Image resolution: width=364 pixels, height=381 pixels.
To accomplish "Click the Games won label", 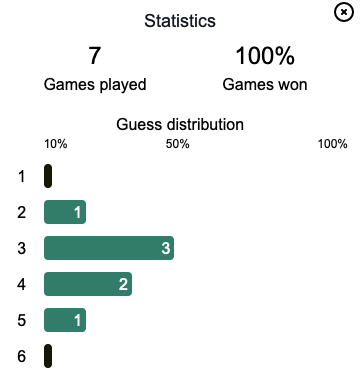I will point(265,85).
